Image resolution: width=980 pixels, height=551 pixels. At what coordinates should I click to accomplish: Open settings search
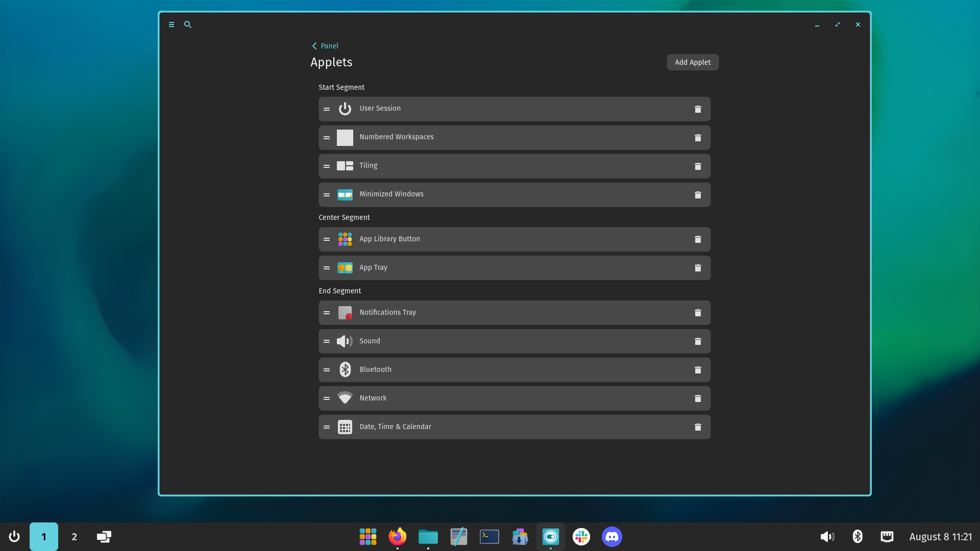[187, 24]
